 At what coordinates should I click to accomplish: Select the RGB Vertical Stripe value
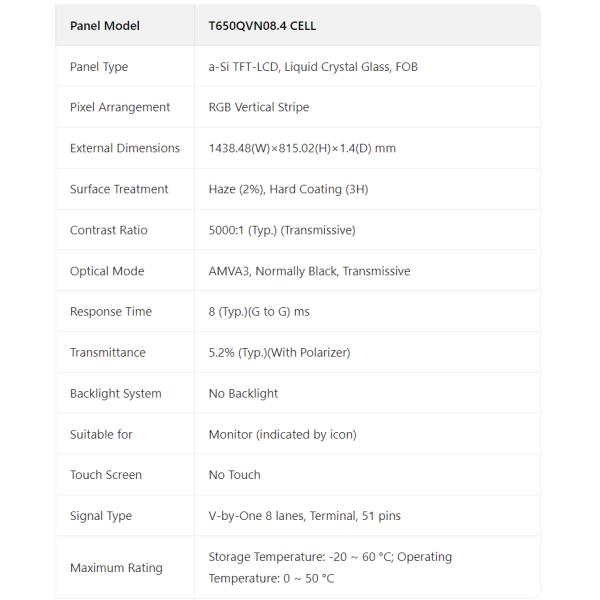[259, 107]
